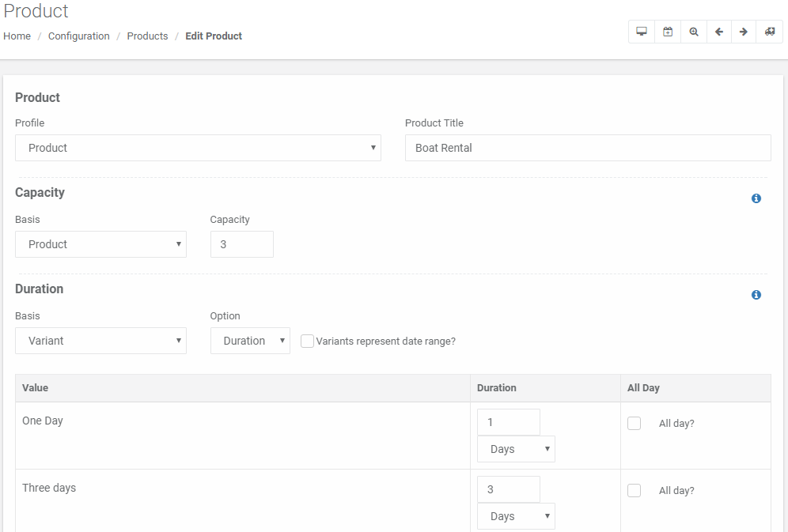The image size is (788, 532).
Task: Click the monitor icon in the toolbar
Action: click(642, 32)
